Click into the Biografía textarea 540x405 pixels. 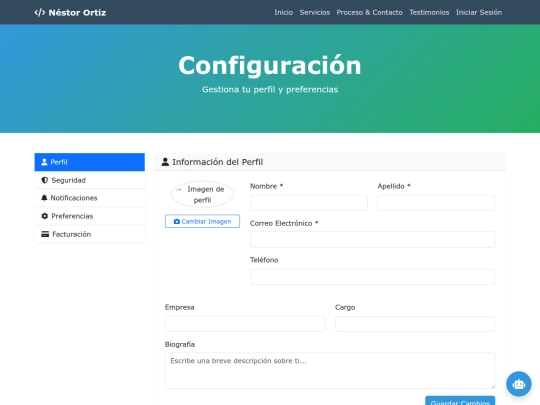click(x=330, y=371)
